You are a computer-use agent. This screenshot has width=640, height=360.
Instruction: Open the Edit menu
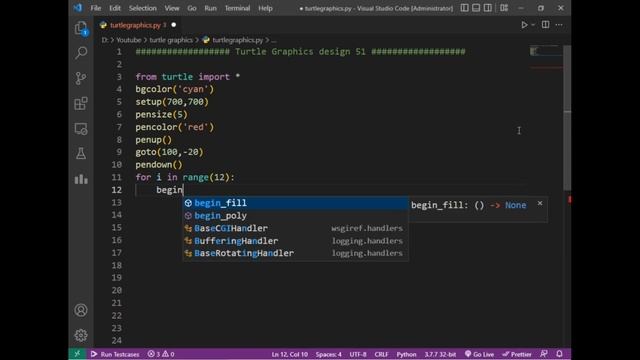tap(115, 8)
